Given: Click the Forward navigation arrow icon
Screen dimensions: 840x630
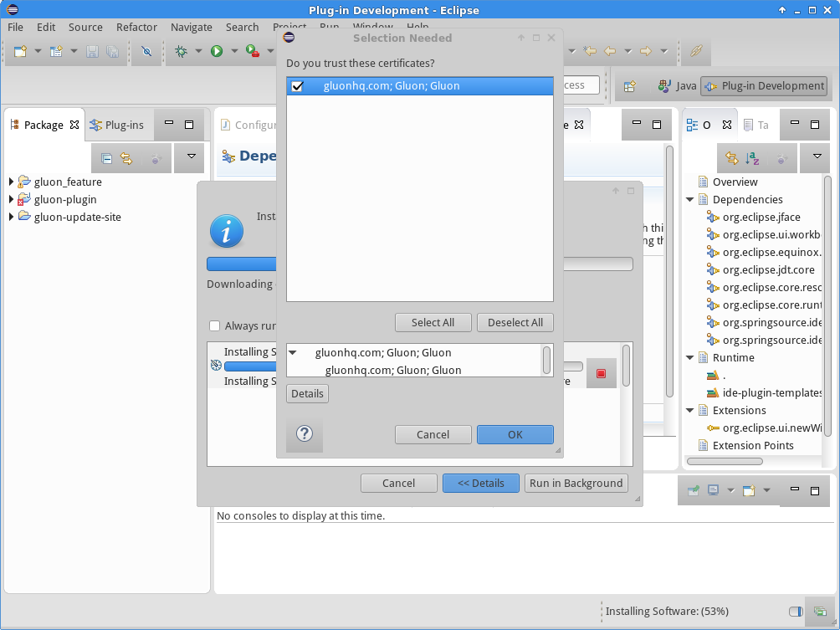Looking at the screenshot, I should click(646, 51).
